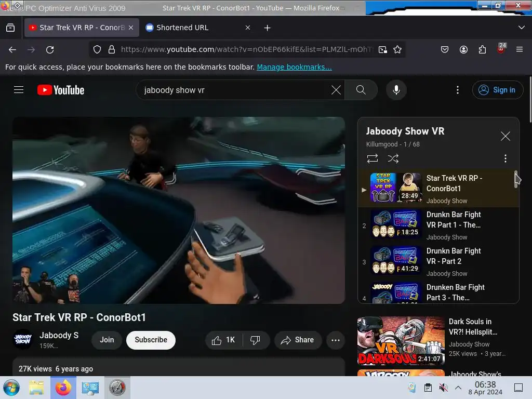Save to Pocket via the toolbar icon
532x399 pixels.
pos(445,49)
